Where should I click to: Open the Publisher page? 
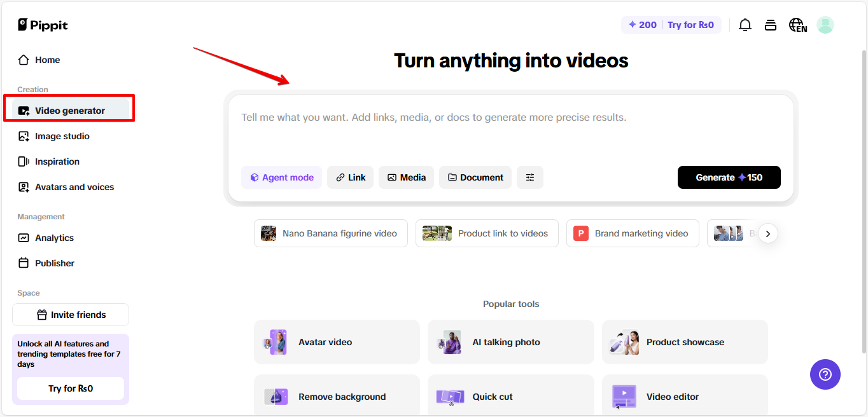[x=46, y=263]
